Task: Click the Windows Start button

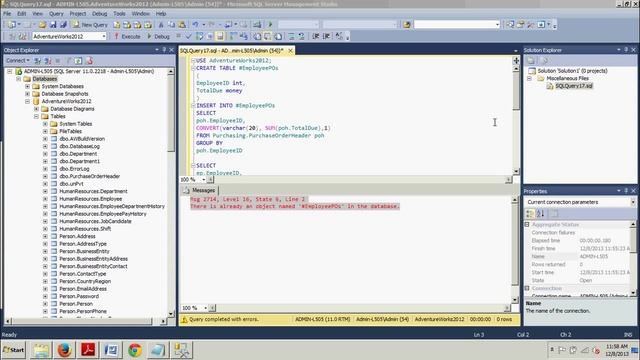Action: point(13,350)
